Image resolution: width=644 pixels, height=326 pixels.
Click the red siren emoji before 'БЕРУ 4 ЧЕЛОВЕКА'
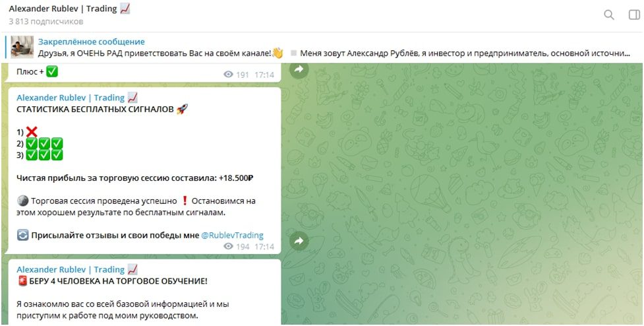click(22, 282)
